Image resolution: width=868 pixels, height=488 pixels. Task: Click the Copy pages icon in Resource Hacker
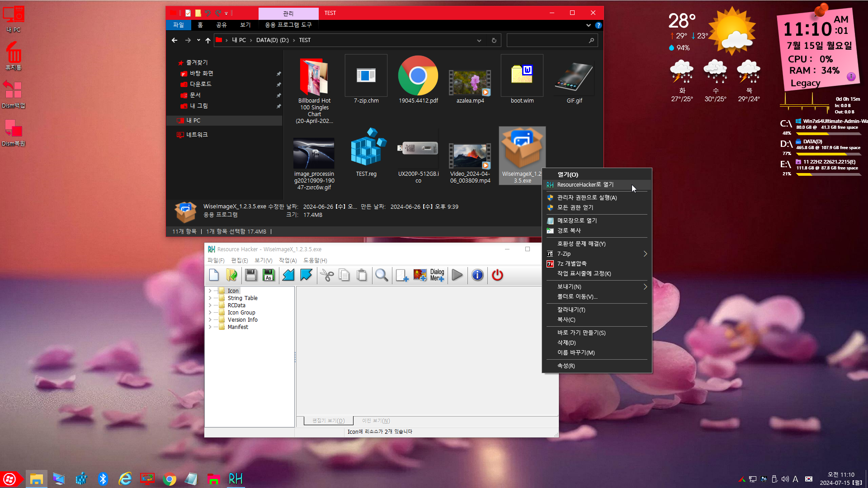[344, 275]
